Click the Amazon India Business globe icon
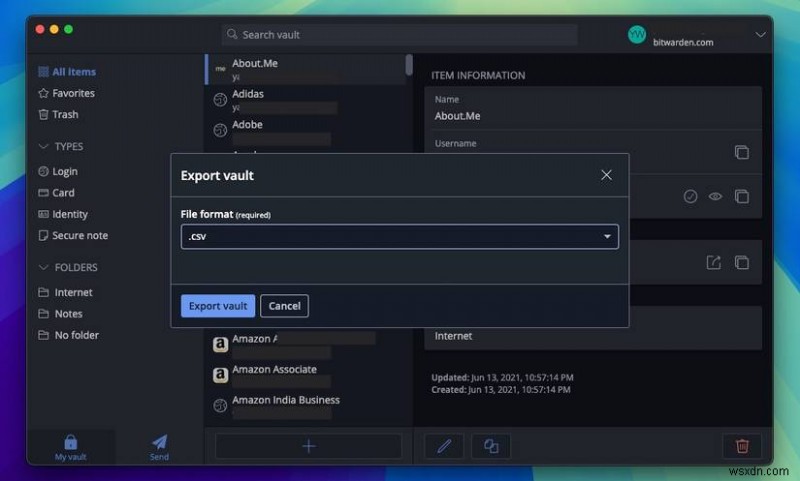 tap(220, 406)
